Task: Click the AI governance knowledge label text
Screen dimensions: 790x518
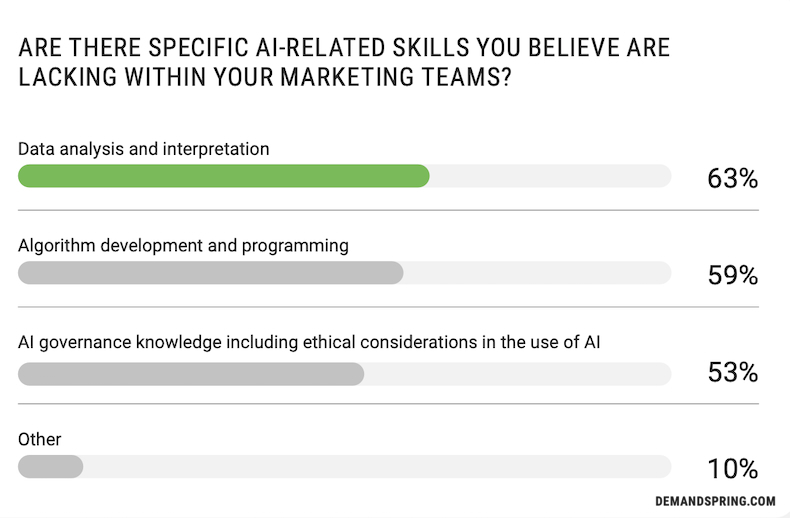Action: click(x=309, y=342)
